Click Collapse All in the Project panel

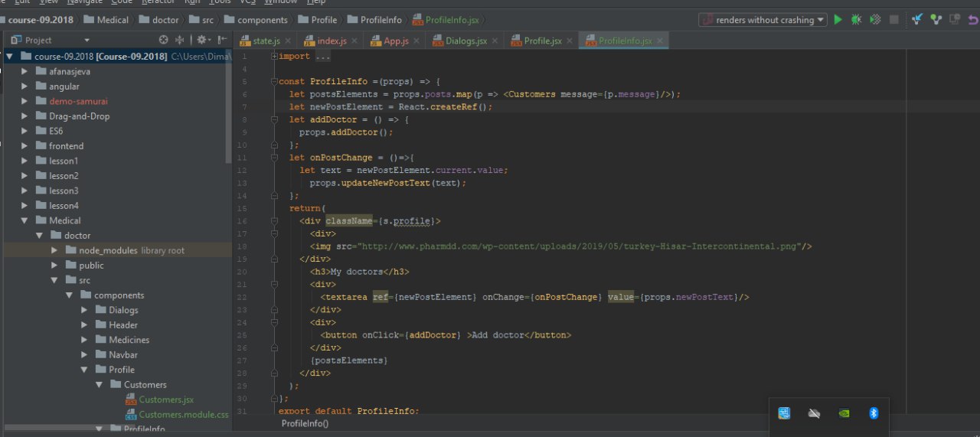[180, 40]
